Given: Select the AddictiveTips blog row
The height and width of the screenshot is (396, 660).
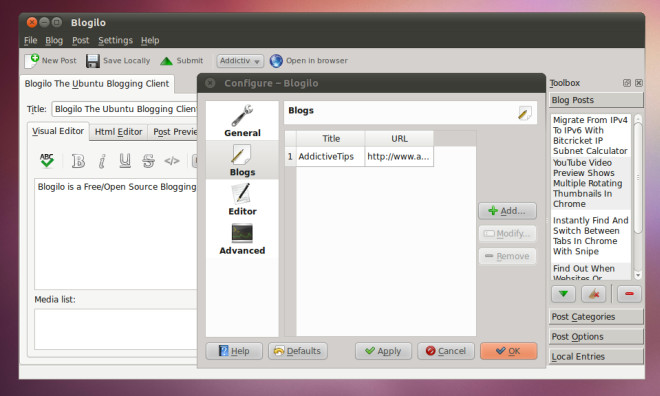Looking at the screenshot, I should [x=359, y=157].
